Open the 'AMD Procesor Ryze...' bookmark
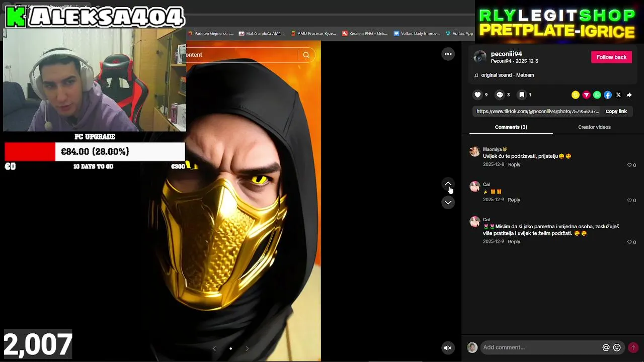This screenshot has height=362, width=644. click(313, 33)
